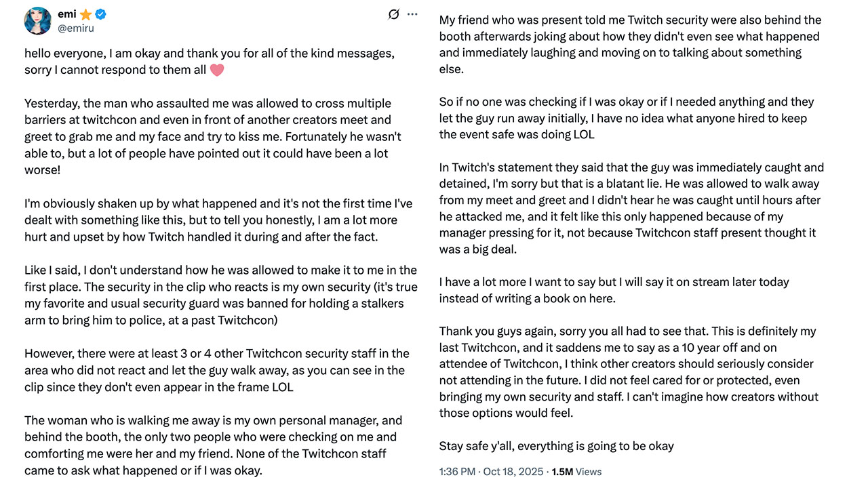The image size is (868, 488).
Task: Open the post's more options ellipsis menu
Action: coord(413,14)
